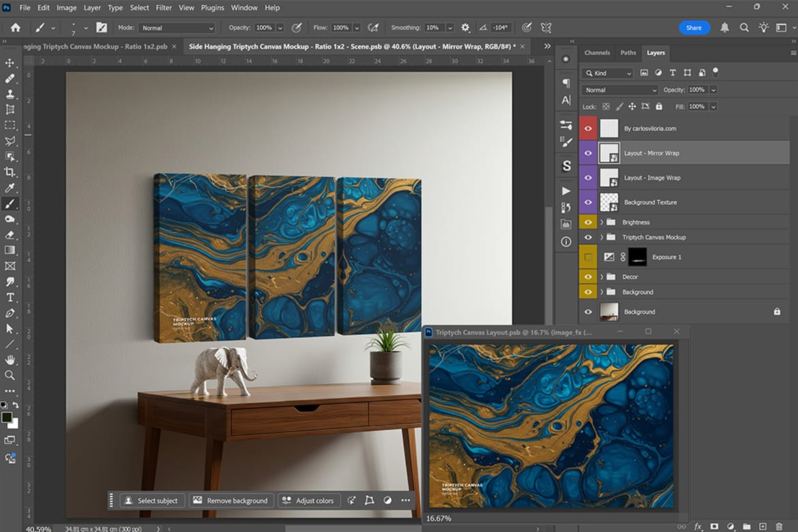
Task: Expand the Decor group
Action: tap(602, 277)
